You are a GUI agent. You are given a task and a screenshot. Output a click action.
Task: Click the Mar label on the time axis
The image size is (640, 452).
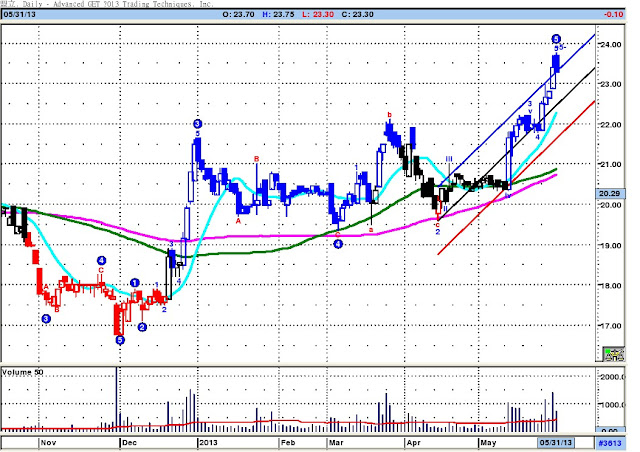(336, 443)
